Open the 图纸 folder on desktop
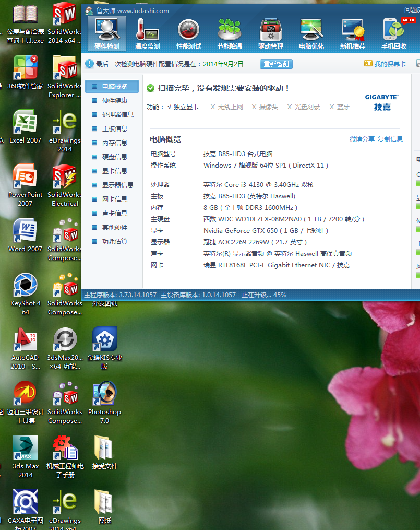 click(104, 507)
